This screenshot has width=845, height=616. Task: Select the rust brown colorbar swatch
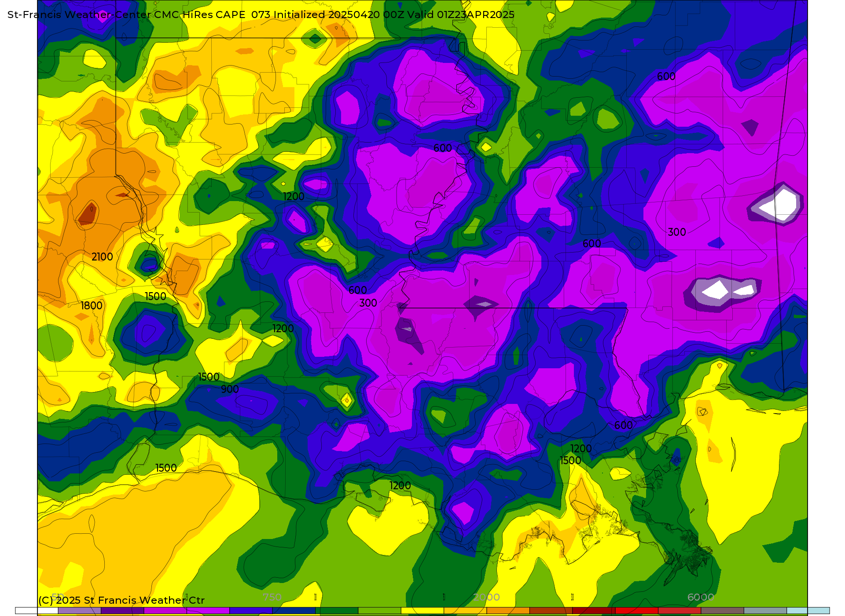[x=551, y=611]
